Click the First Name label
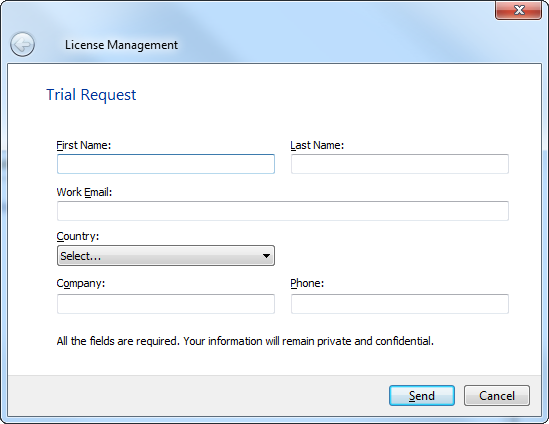Screen dimensions: 549x424 (84, 145)
